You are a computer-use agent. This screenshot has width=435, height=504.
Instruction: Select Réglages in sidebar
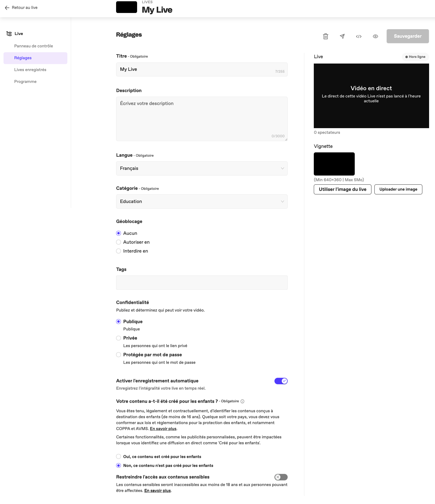35,58
